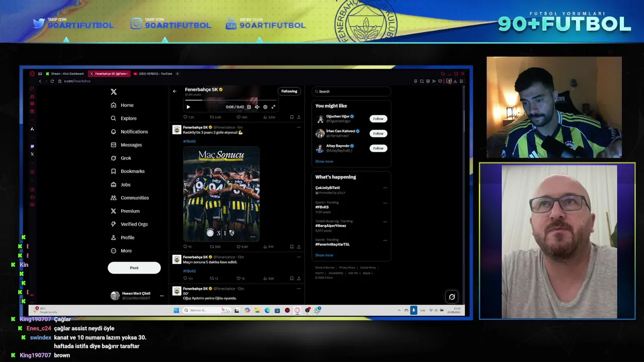
Task: Open account menu beside Hasan Mert Çileli
Action: point(162,296)
